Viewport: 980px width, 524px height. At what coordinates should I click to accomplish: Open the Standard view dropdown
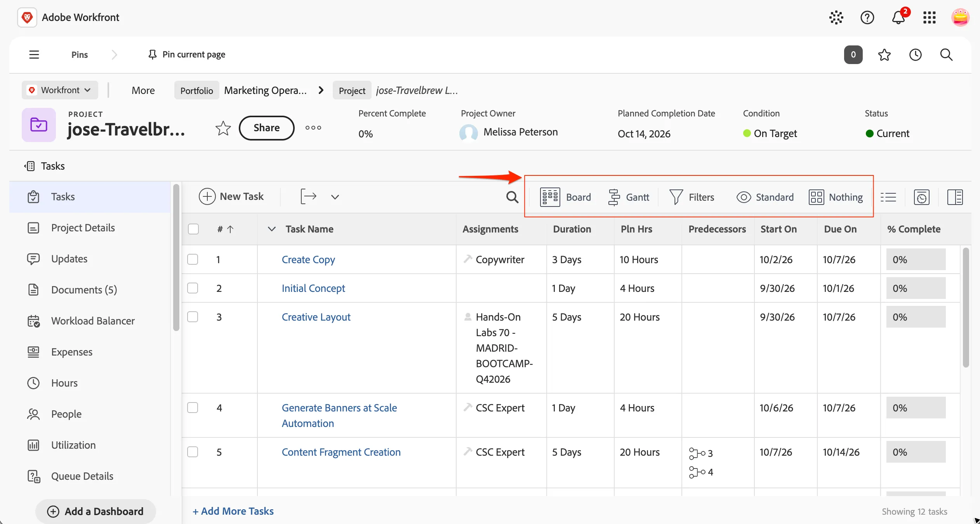click(x=765, y=197)
